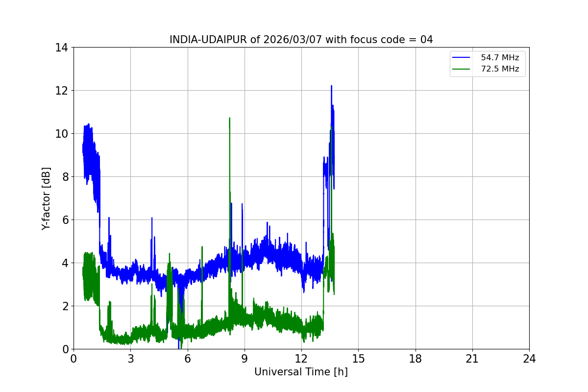Click the x-axis tick label '6'
Screen dimensions: 588x392
point(187,359)
